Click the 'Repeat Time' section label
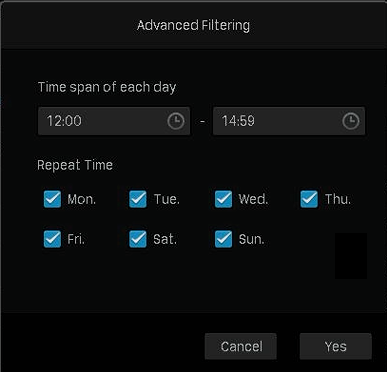This screenshot has height=372, width=387. tap(75, 165)
